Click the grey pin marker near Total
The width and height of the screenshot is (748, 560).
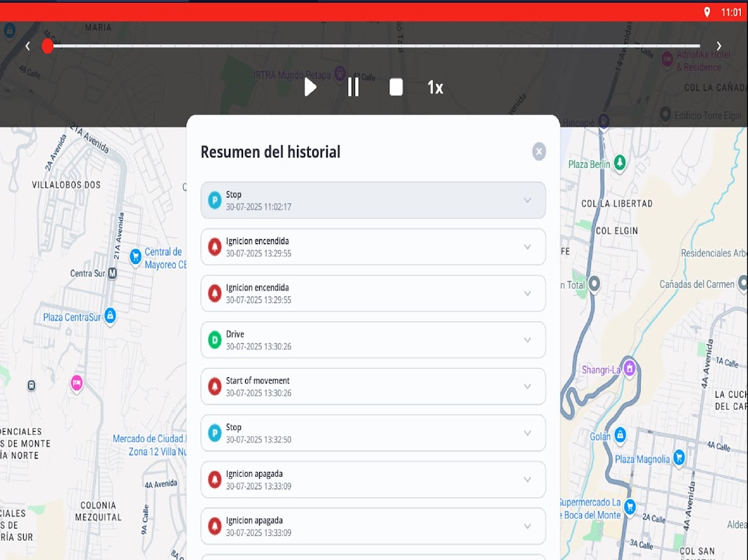[594, 283]
